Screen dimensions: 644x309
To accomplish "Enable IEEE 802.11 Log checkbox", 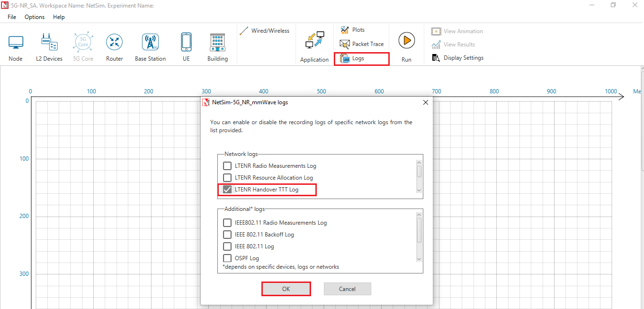I will point(227,246).
